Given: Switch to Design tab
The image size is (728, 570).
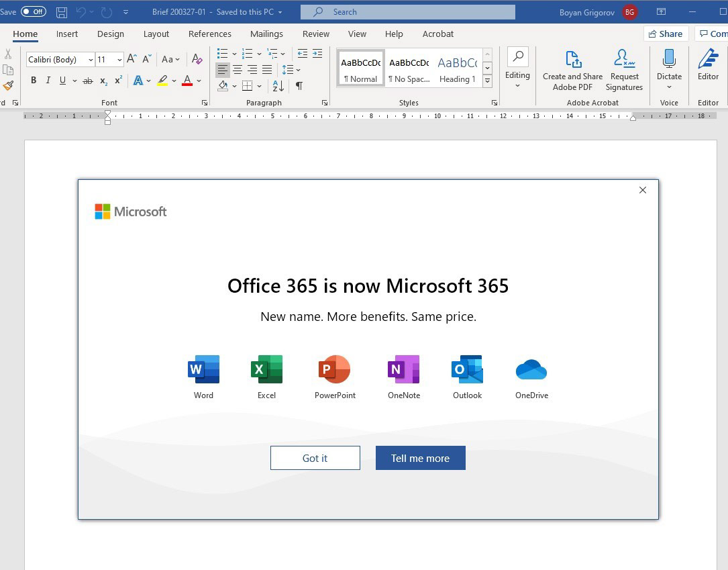Looking at the screenshot, I should pos(111,34).
